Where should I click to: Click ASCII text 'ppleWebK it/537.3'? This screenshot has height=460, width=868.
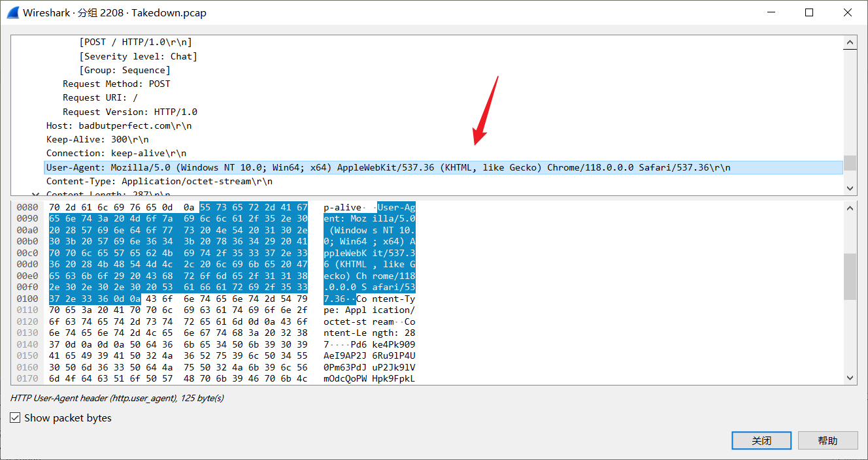369,253
